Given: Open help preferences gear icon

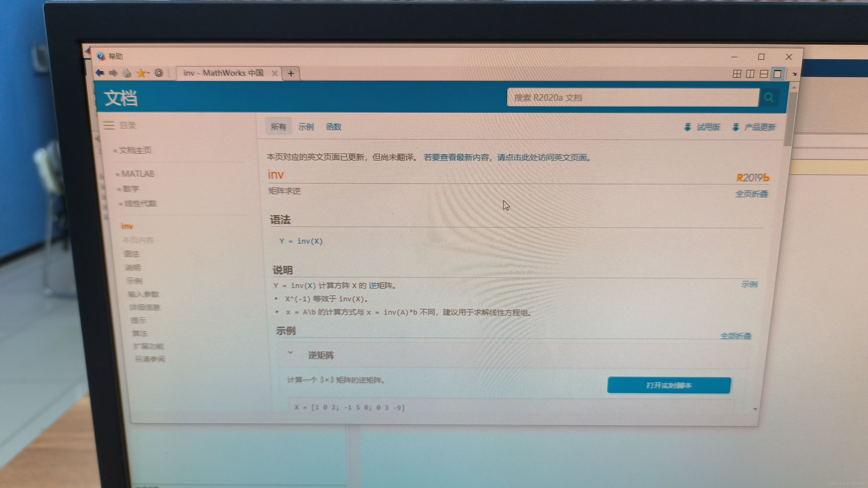Looking at the screenshot, I should [158, 73].
